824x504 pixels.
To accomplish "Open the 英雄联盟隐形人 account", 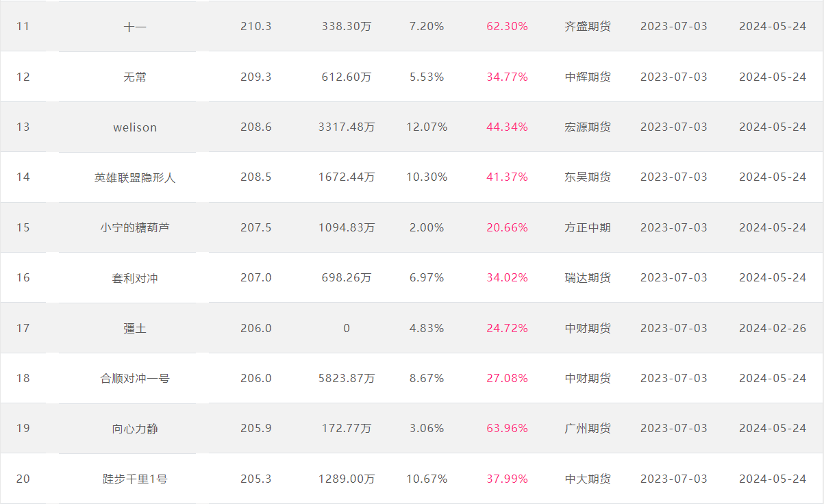I will 135,177.
